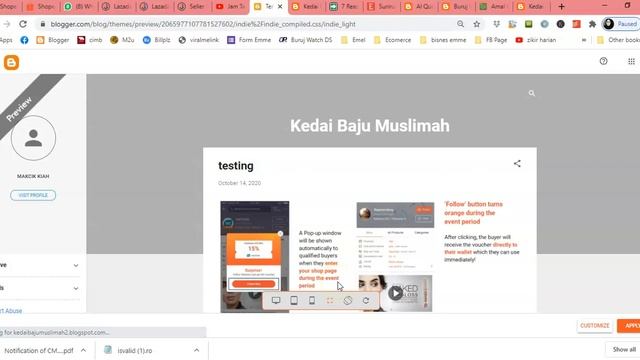Click the browser zoom magnifier icon
Image resolution: width=640 pixels, height=360 pixels.
[x=460, y=24]
